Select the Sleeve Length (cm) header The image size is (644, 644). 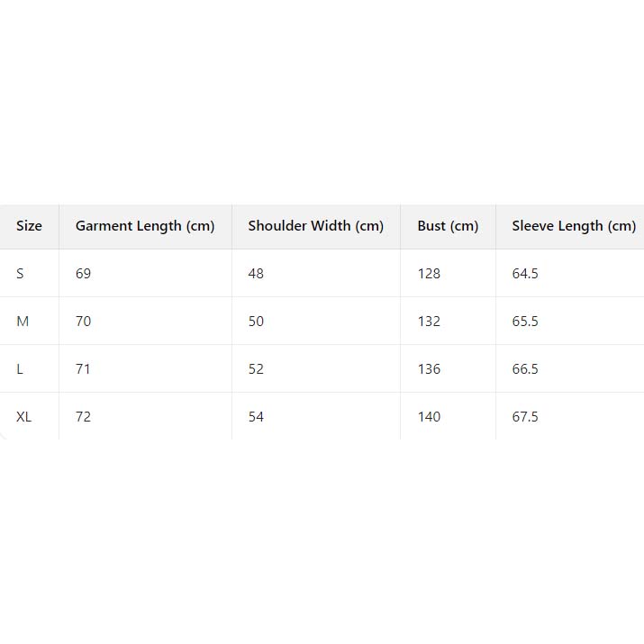tap(574, 226)
